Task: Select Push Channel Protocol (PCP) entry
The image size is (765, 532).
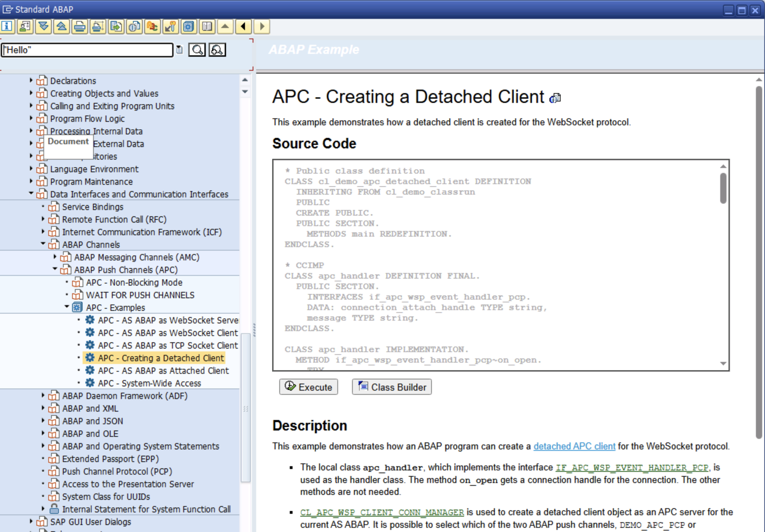Action: click(x=117, y=471)
